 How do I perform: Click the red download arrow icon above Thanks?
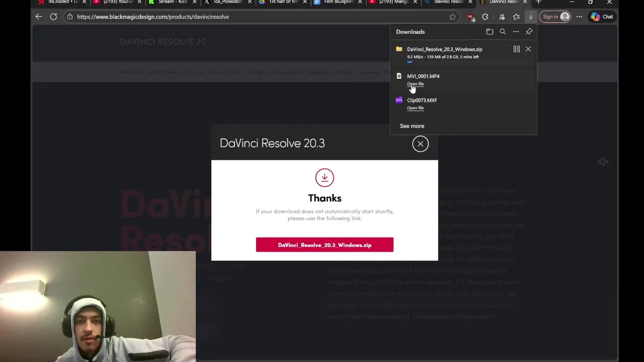pos(325,177)
